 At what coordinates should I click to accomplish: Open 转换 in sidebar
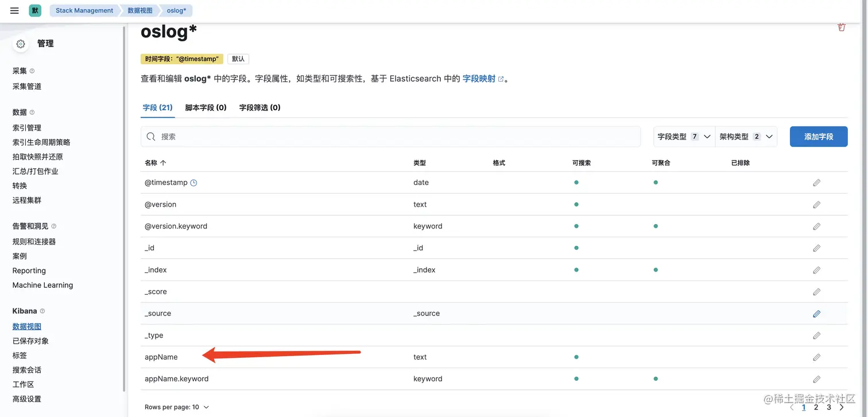click(20, 186)
